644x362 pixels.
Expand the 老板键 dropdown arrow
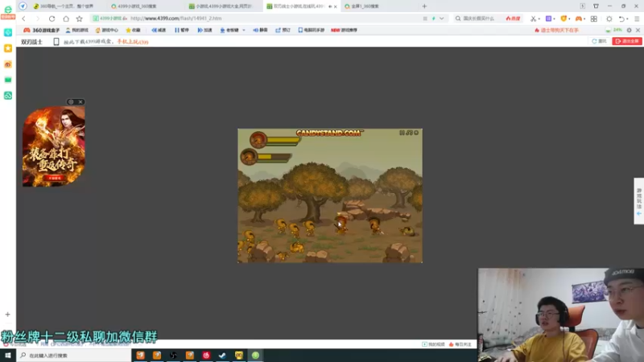[244, 30]
